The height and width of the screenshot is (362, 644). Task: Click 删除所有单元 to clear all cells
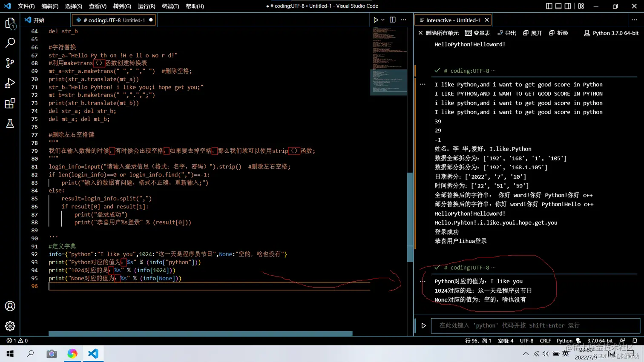click(x=438, y=33)
